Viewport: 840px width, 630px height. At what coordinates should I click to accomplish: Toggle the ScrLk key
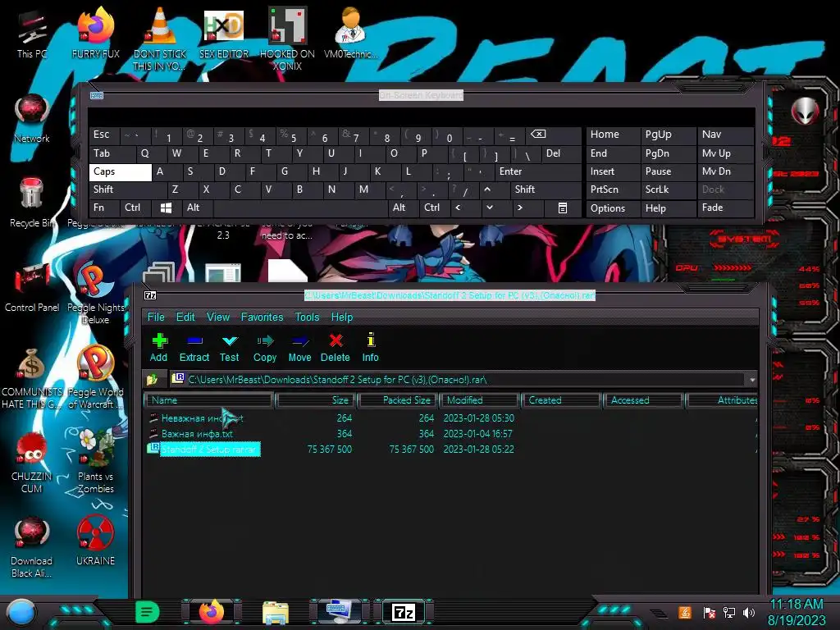point(668,189)
